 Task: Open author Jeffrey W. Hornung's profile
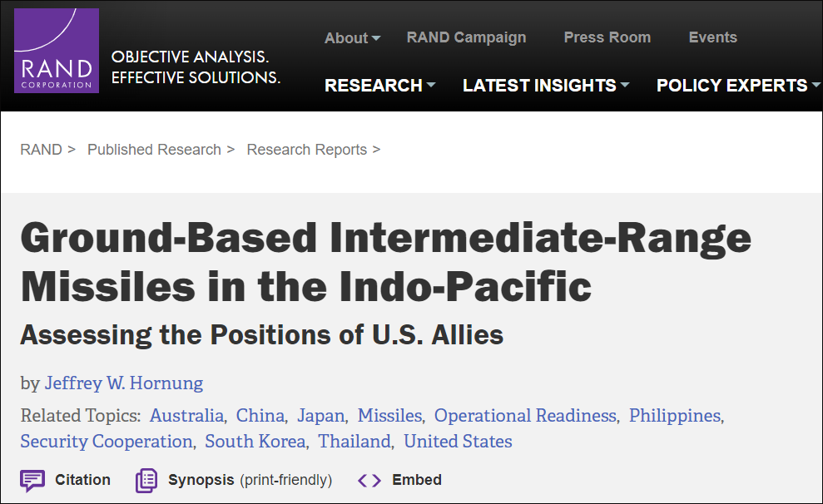(123, 383)
